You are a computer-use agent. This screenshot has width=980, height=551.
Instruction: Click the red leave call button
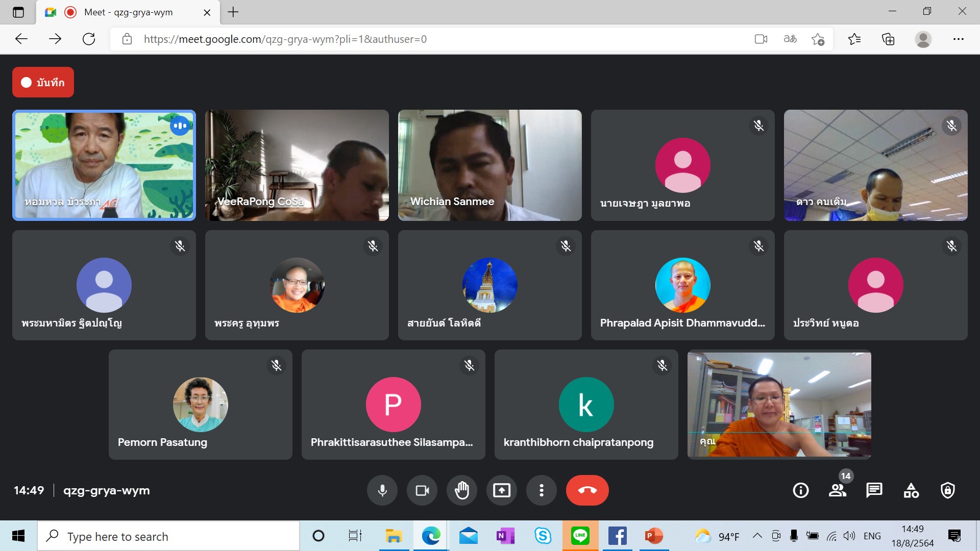(587, 490)
